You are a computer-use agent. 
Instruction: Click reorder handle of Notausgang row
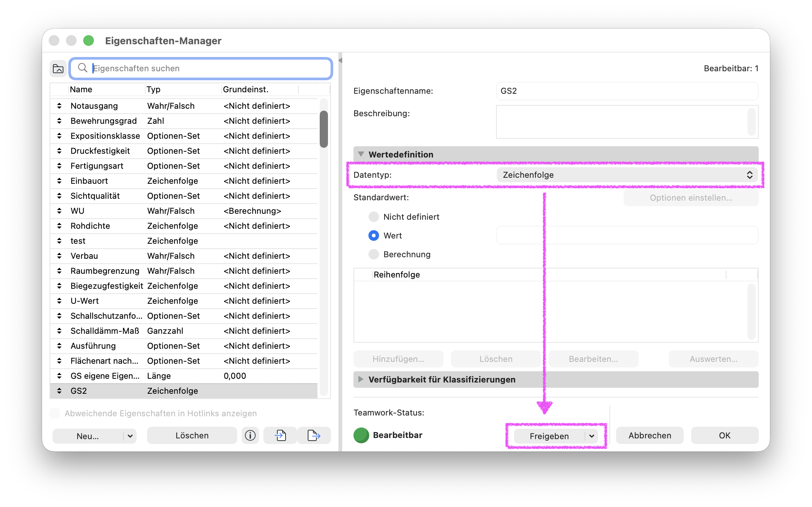coord(59,106)
